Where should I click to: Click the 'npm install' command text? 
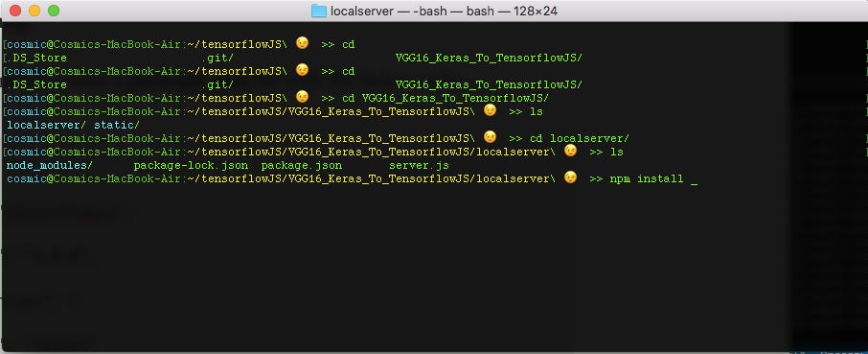coord(647,179)
